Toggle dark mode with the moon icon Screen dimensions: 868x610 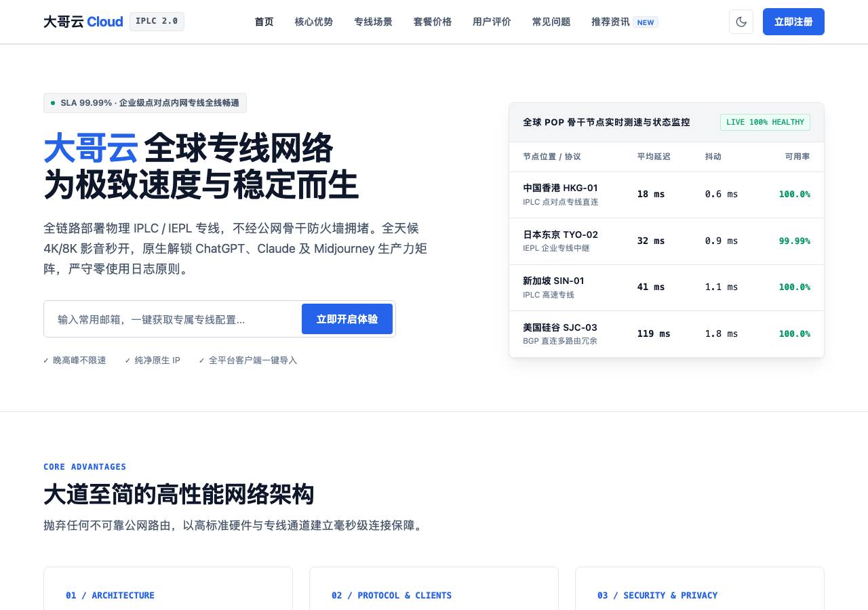coord(741,22)
